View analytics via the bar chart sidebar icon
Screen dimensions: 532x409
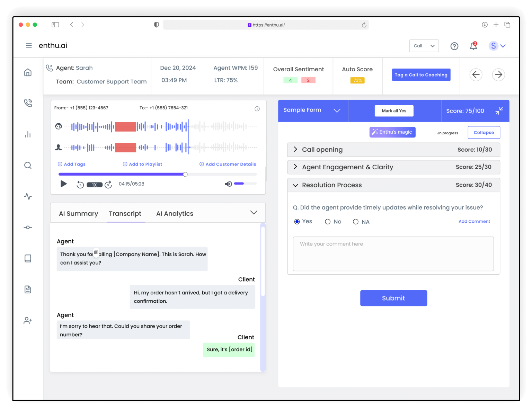28,134
